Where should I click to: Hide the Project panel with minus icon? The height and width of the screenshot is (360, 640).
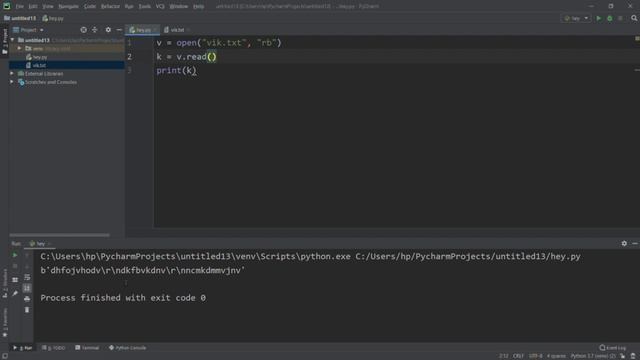[119, 30]
